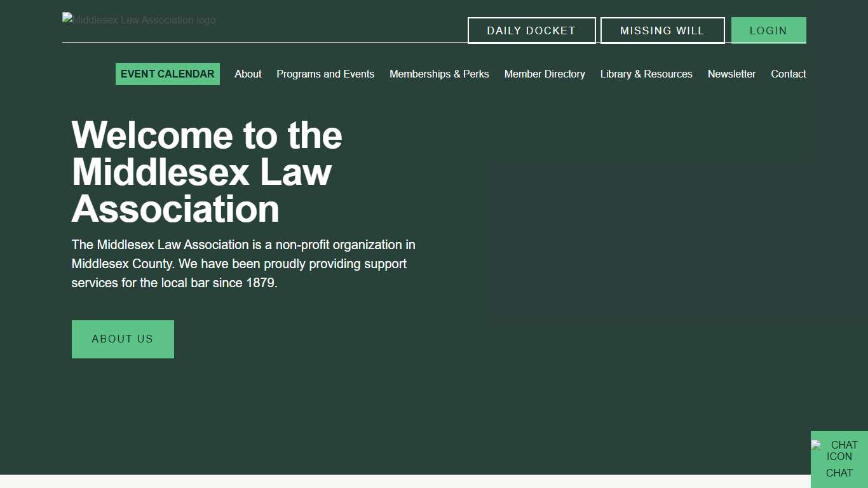Click the welcome heading text

pos(207,172)
